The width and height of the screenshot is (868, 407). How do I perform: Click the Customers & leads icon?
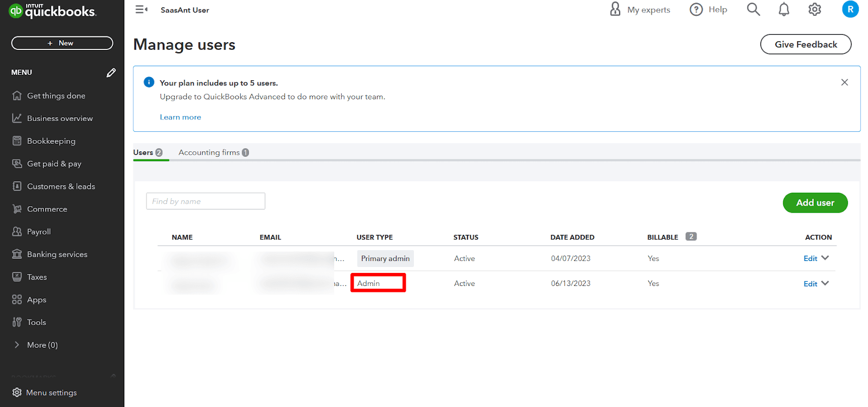click(17, 186)
